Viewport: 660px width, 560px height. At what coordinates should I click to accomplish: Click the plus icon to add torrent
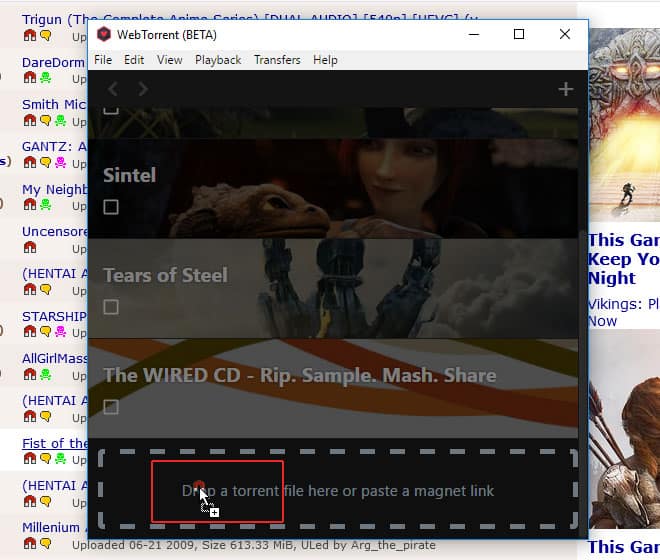pyautogui.click(x=565, y=89)
